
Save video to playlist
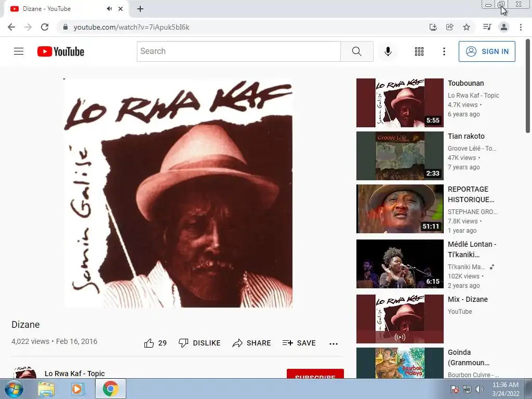point(299,343)
